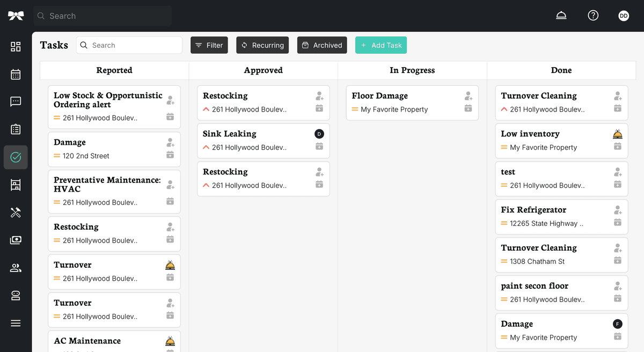Select the In Progress column header
The image size is (644, 352).
[x=412, y=70]
